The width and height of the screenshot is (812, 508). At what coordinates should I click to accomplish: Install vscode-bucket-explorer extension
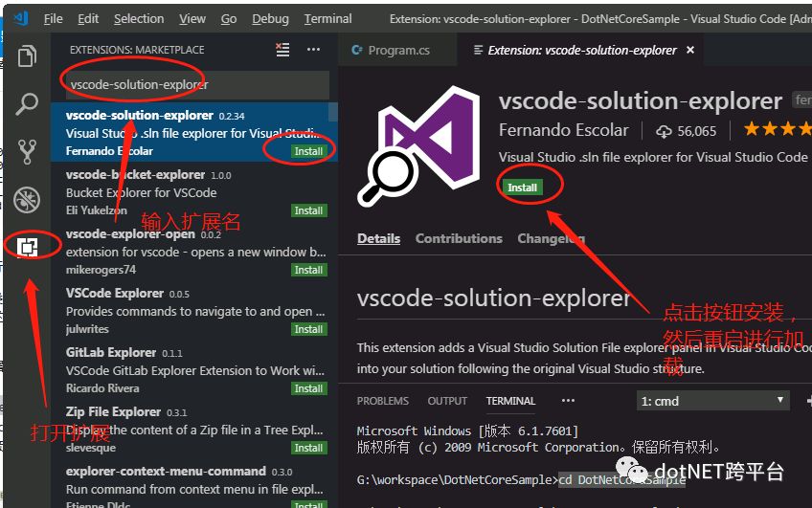click(308, 210)
